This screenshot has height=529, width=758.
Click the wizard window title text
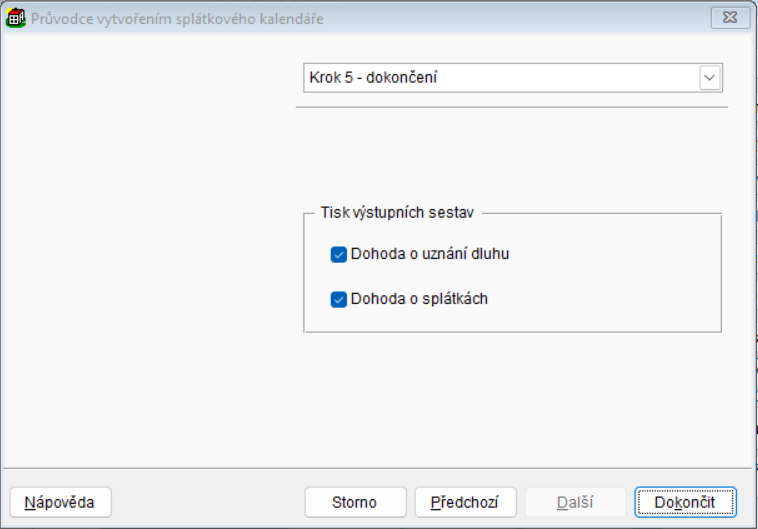coord(177,18)
